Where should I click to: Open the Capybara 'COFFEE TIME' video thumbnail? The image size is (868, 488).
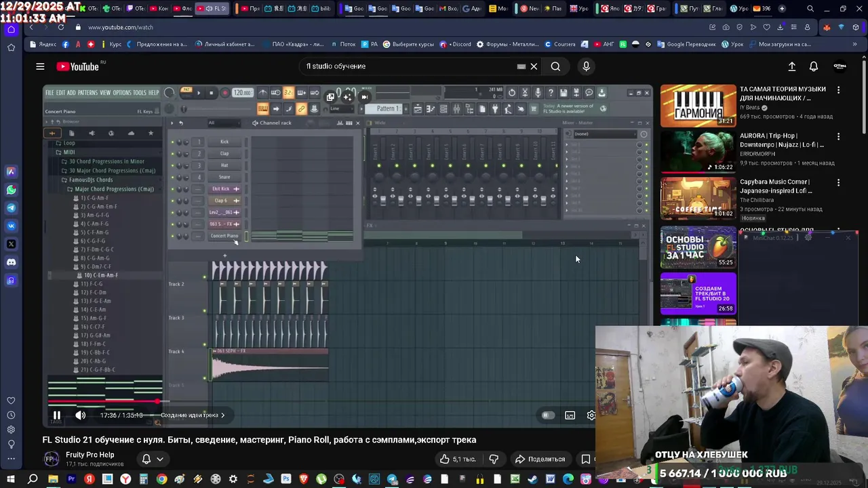point(698,199)
